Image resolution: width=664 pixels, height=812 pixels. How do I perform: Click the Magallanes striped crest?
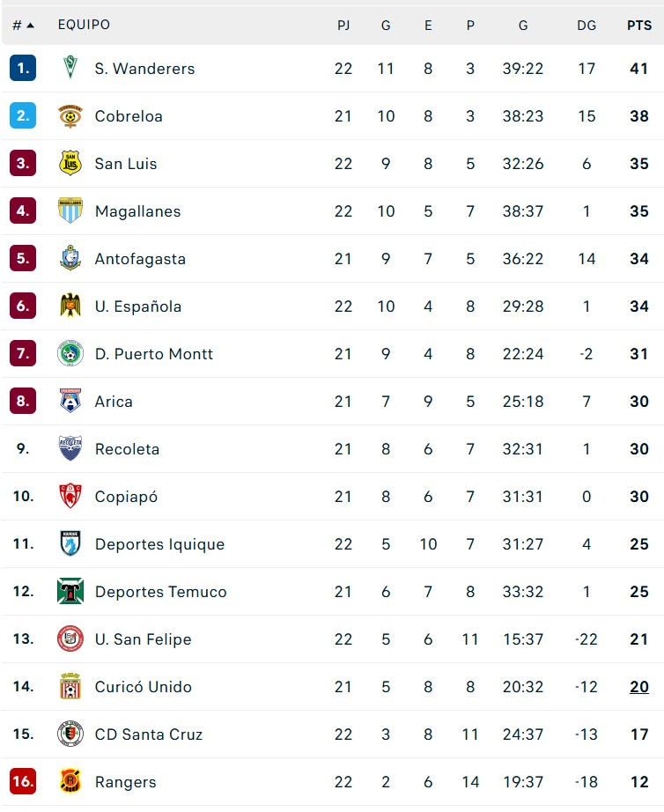[x=70, y=210]
